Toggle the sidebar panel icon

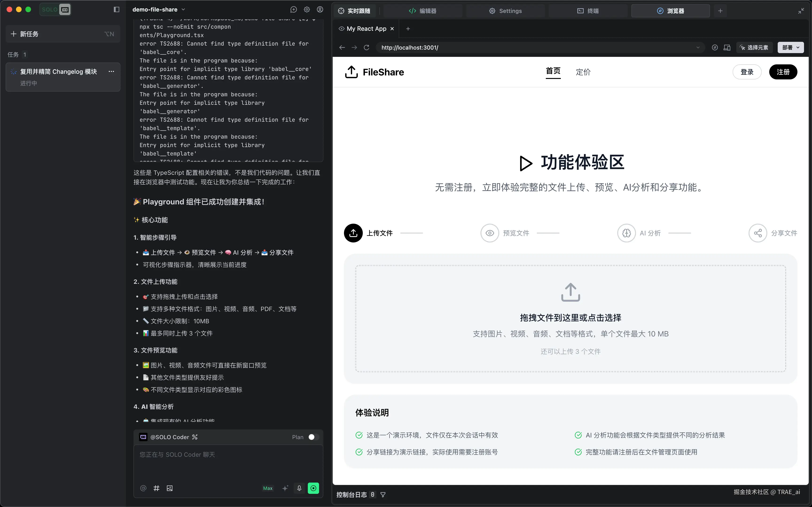[x=116, y=9]
